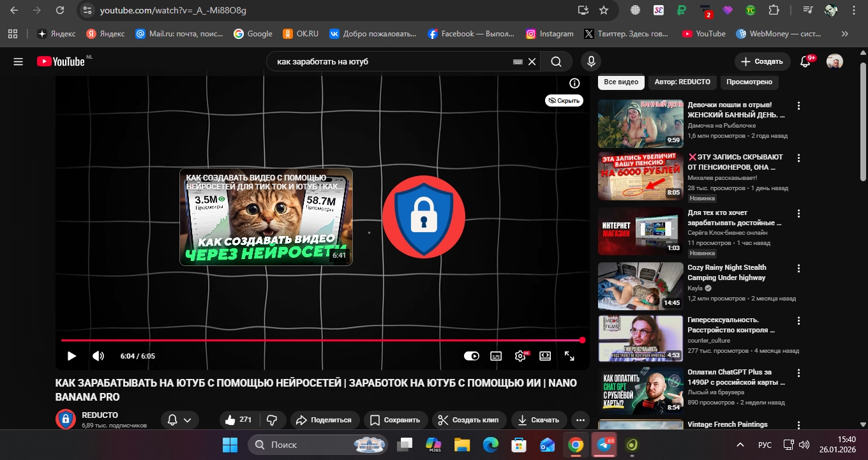868x460 pixels.
Task: Switch to the 'Просмотрено' filter chip
Action: coord(749,82)
